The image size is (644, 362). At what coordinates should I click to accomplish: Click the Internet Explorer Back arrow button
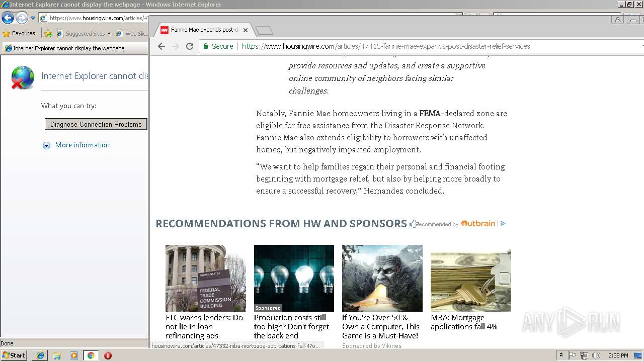pos(8,18)
